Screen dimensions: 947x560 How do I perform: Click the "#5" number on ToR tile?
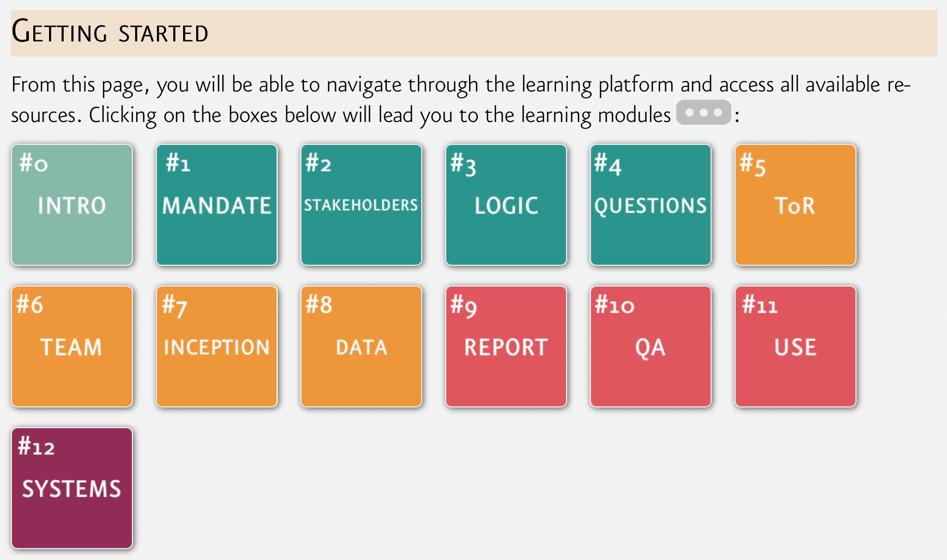point(752,165)
